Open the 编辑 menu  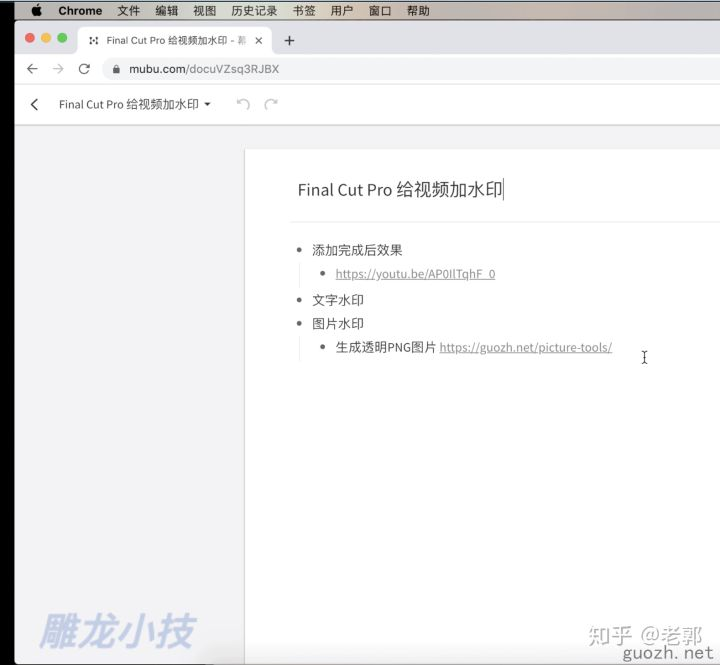[x=166, y=11]
